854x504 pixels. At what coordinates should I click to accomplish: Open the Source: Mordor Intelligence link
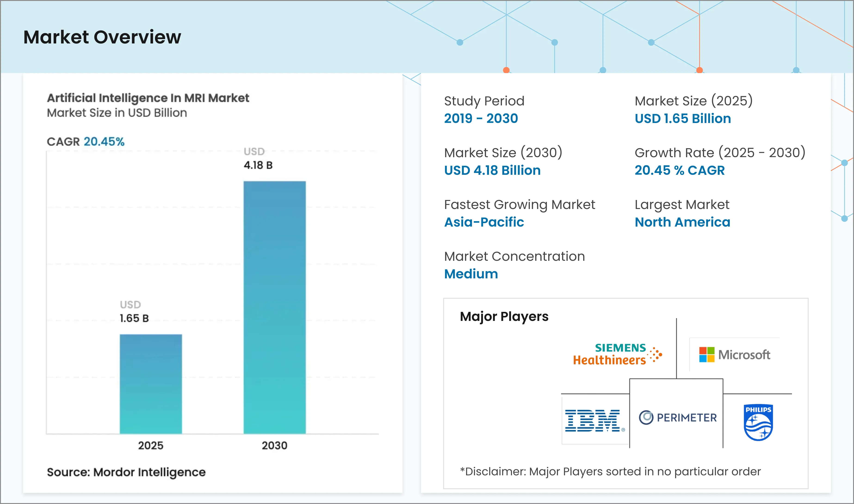coord(126,472)
